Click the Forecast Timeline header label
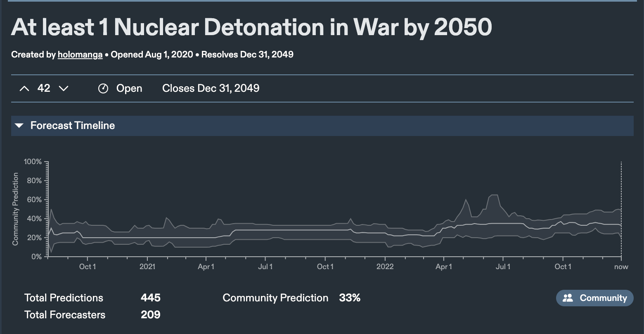644x334 pixels. 73,126
